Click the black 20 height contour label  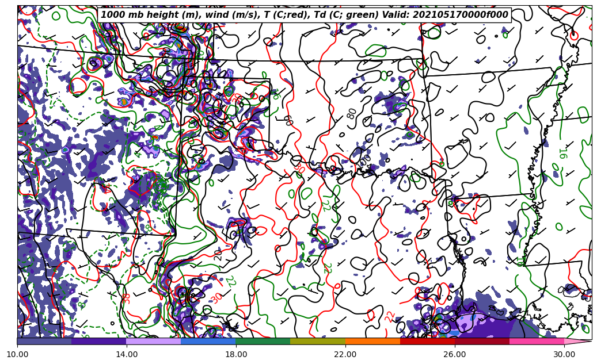click(218, 255)
